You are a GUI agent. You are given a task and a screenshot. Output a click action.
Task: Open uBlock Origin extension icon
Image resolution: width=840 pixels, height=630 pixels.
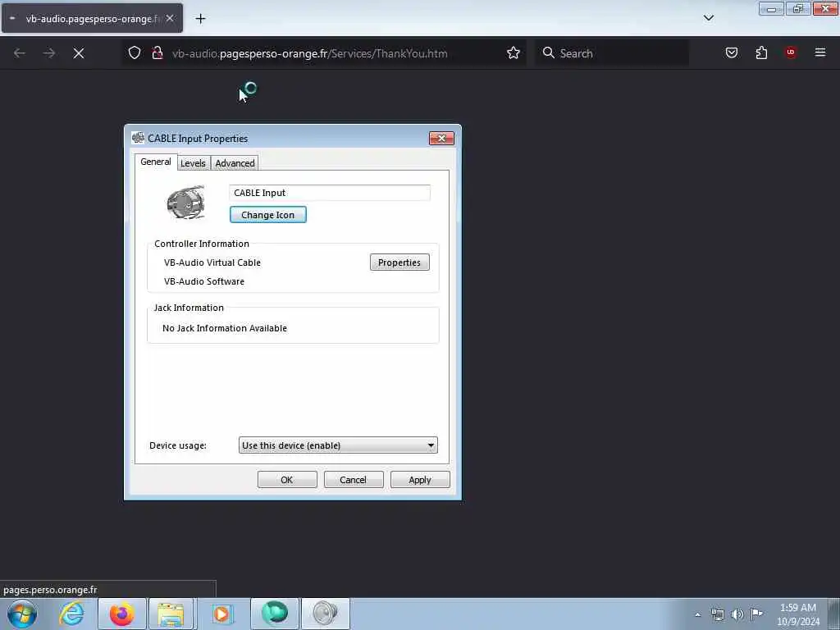[791, 52]
